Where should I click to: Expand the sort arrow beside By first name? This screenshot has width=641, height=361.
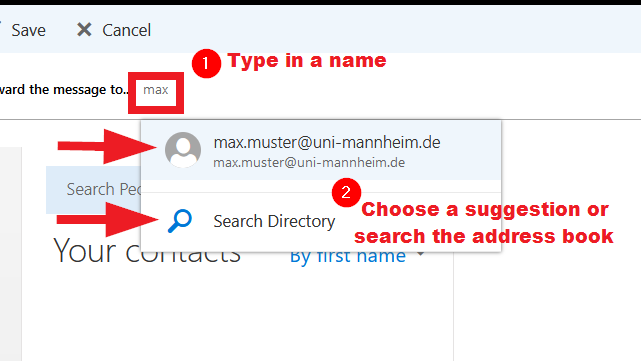(x=421, y=254)
